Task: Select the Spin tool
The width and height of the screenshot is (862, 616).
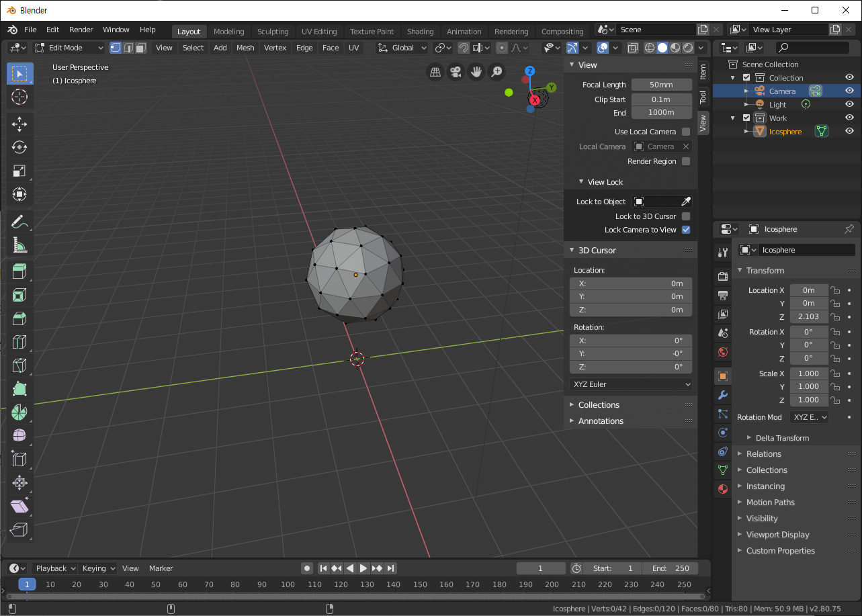Action: (19, 412)
